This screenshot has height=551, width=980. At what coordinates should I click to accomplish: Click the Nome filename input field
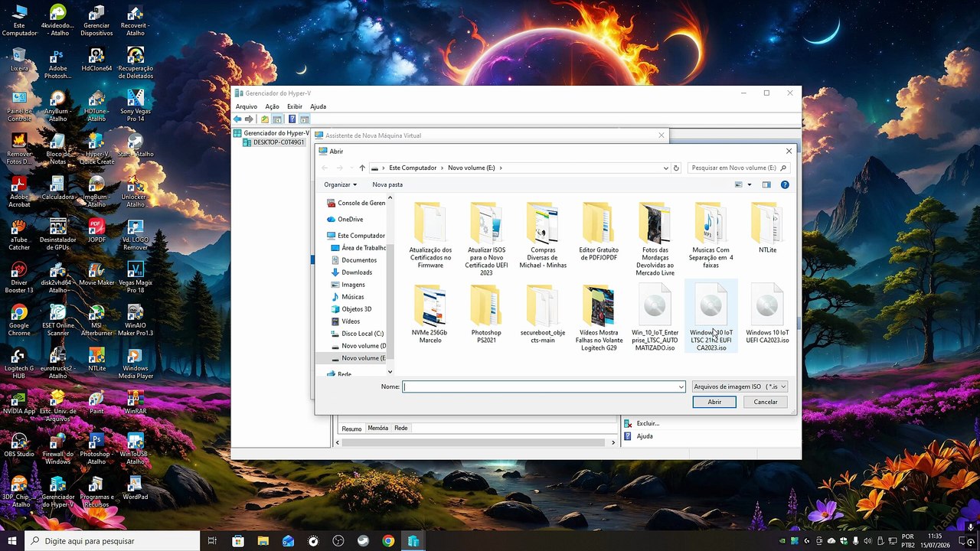tap(544, 386)
